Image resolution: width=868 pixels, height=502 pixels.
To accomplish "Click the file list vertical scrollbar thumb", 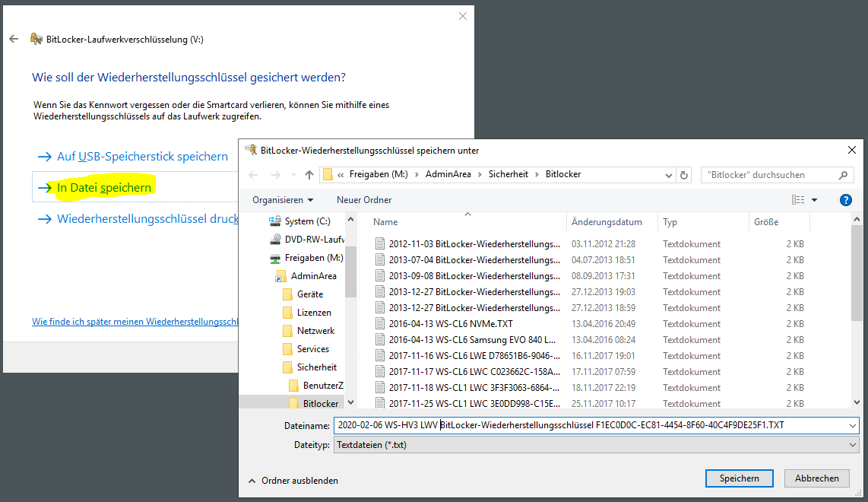I will [857, 272].
